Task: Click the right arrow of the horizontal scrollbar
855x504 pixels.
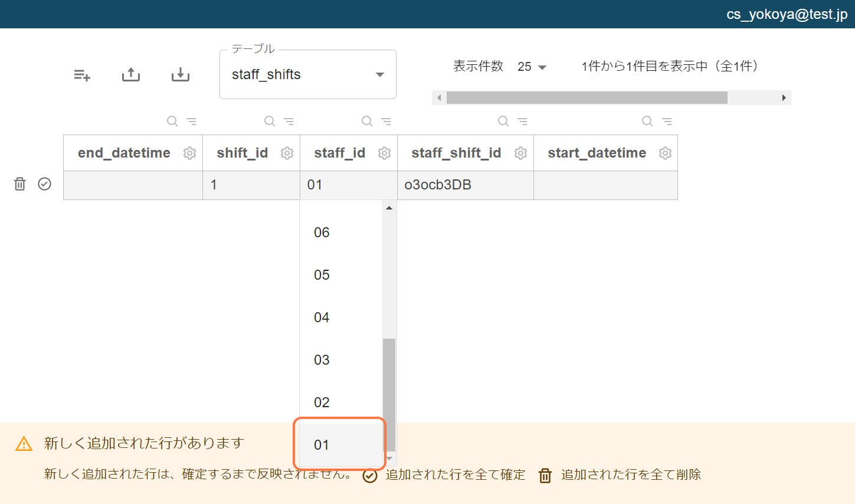Action: [784, 98]
